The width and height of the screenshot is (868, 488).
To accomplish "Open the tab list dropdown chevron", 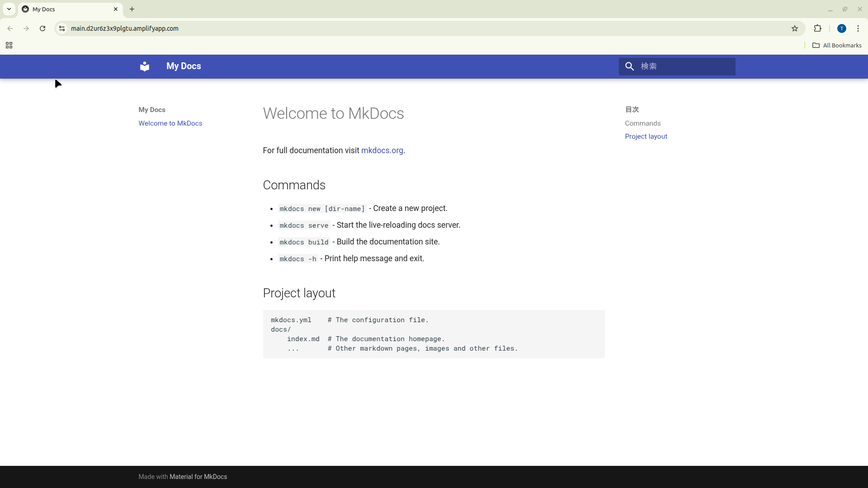I will 9,9.
